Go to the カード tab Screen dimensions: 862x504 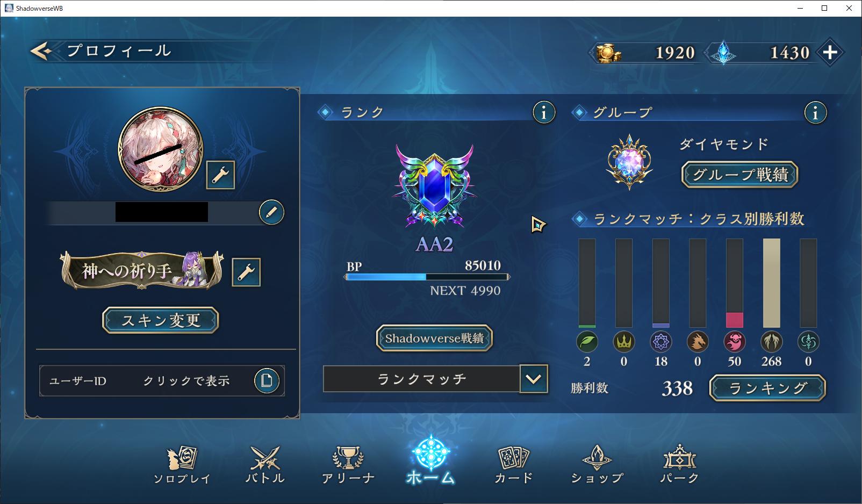514,465
